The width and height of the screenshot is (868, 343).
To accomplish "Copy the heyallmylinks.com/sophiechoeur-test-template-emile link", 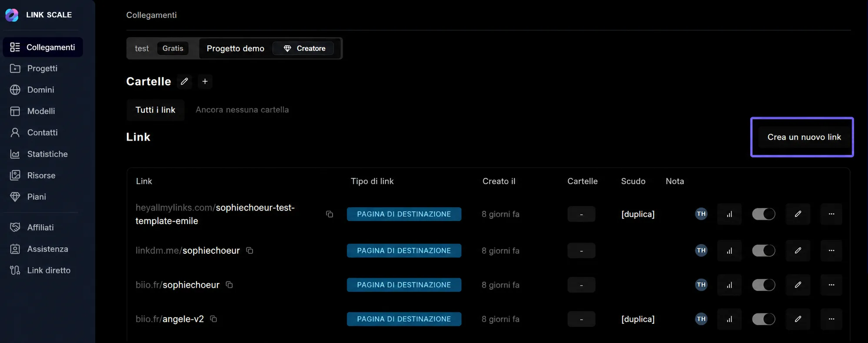I will pos(329,214).
